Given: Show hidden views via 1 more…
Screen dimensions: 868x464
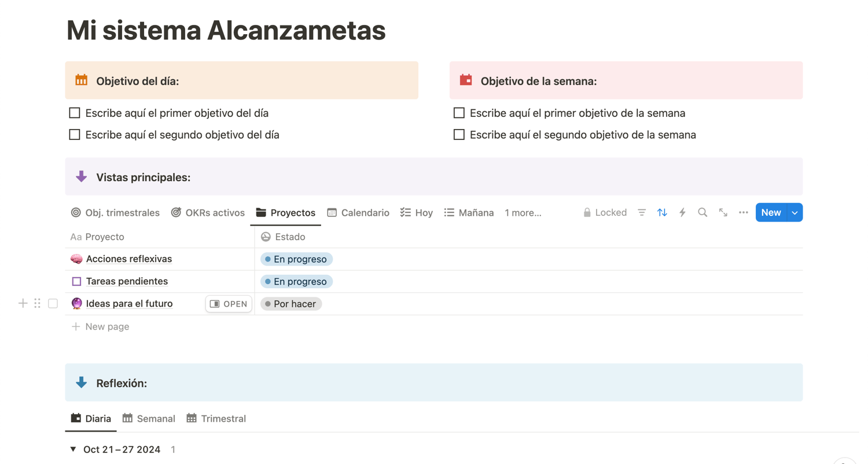Looking at the screenshot, I should pyautogui.click(x=523, y=212).
